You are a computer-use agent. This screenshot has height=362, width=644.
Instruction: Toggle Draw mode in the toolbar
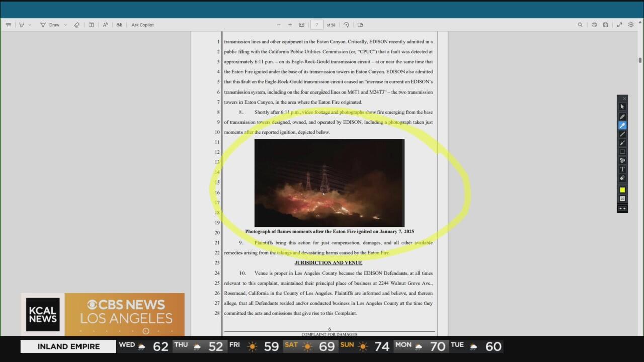50,25
